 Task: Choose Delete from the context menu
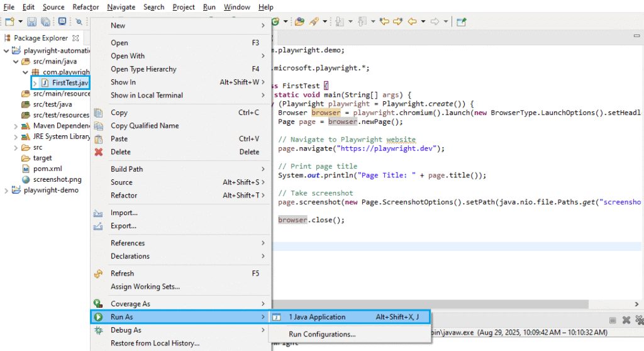[180, 152]
